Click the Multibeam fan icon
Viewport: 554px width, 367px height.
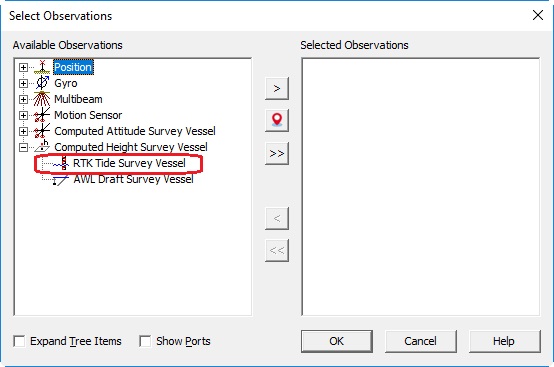pos(42,99)
